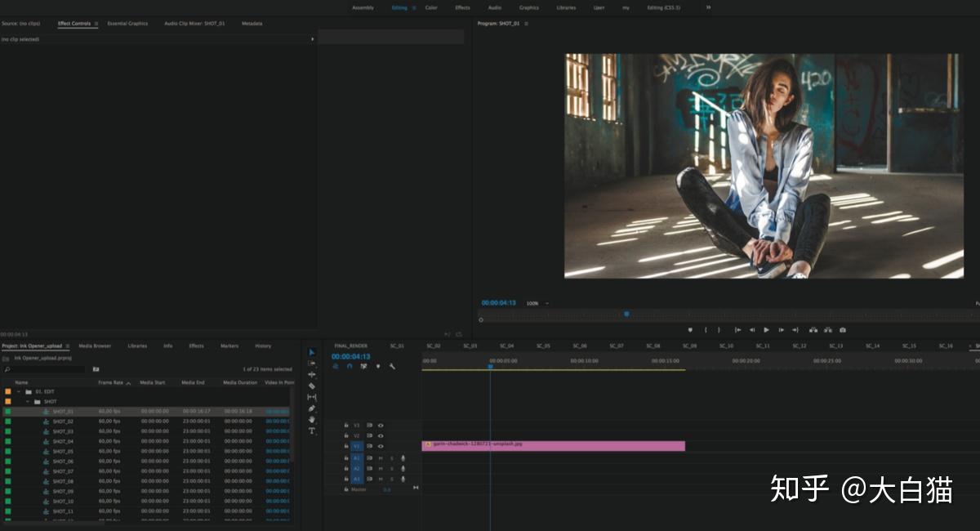
Task: Open the SC_04 sequence tab
Action: (x=506, y=346)
